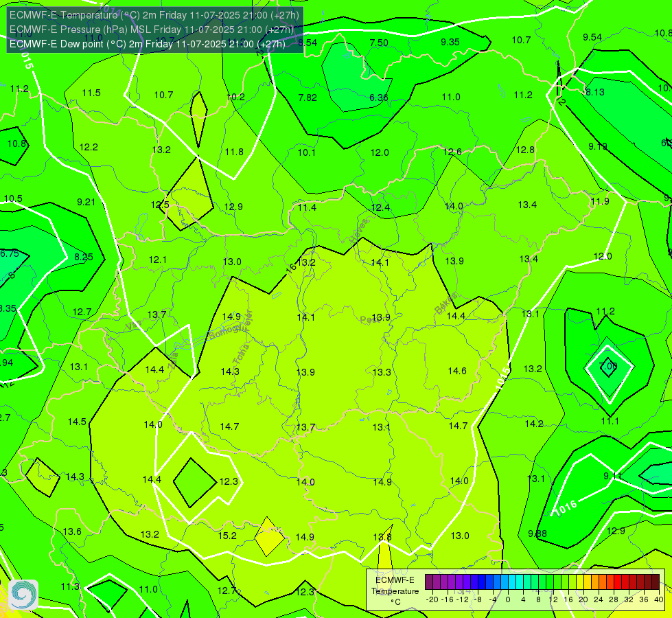Select the ECMWF-E Pressure MSL layer title
Image resolution: width=672 pixels, height=618 pixels.
pos(152,30)
